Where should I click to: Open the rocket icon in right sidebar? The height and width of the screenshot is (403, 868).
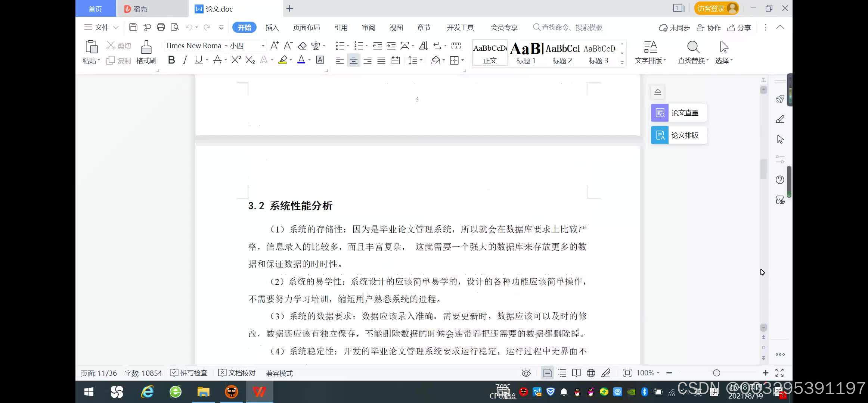pos(780,99)
